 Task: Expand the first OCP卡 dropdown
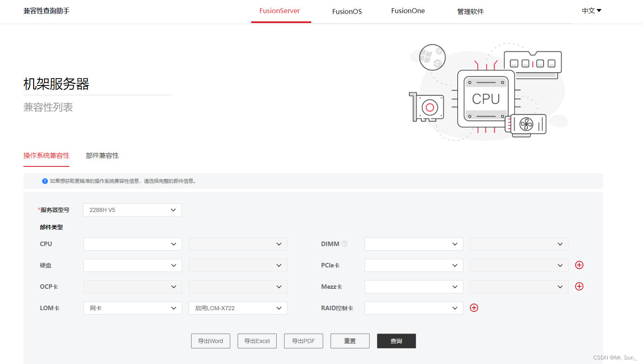133,287
